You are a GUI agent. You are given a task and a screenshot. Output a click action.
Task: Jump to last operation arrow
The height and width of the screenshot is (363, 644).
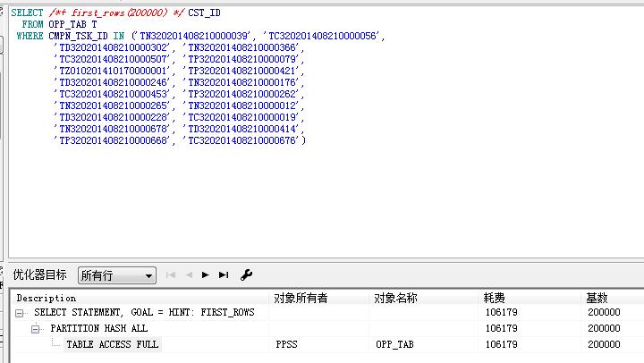pyautogui.click(x=224, y=275)
